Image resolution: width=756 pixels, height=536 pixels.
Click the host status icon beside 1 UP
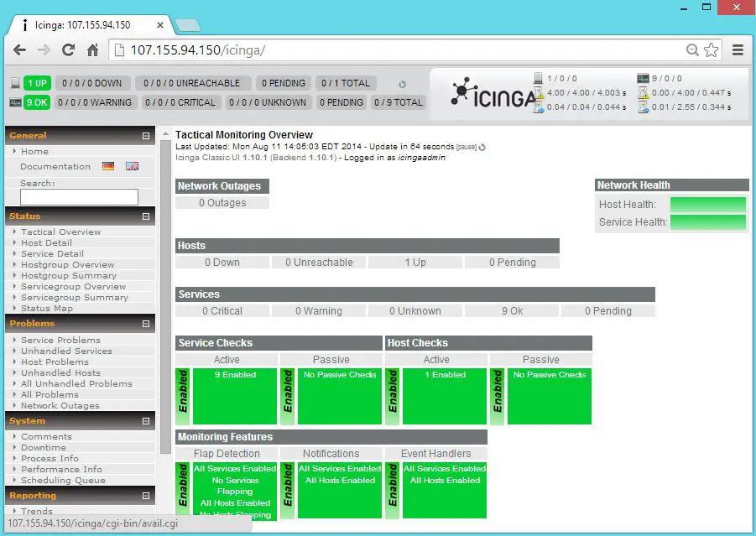click(15, 83)
